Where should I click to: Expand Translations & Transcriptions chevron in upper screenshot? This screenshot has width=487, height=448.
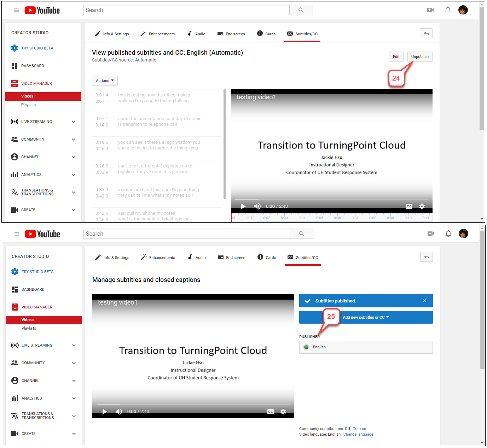pos(74,192)
